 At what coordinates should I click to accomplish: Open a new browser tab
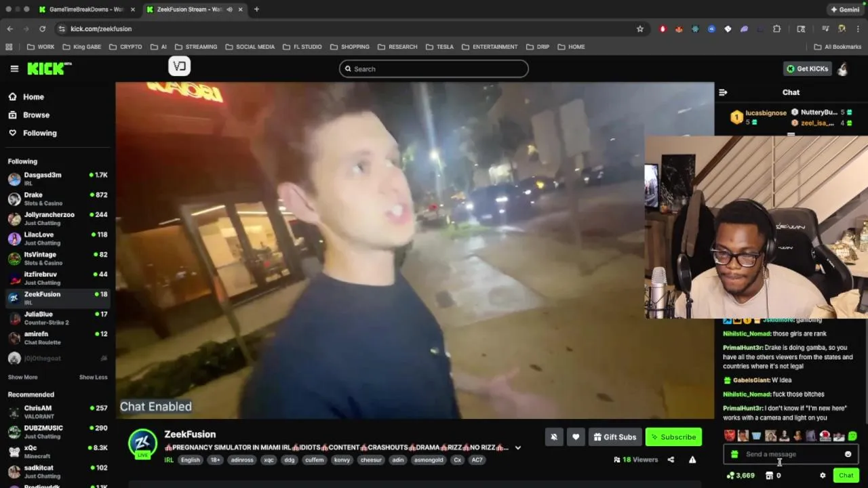[256, 9]
